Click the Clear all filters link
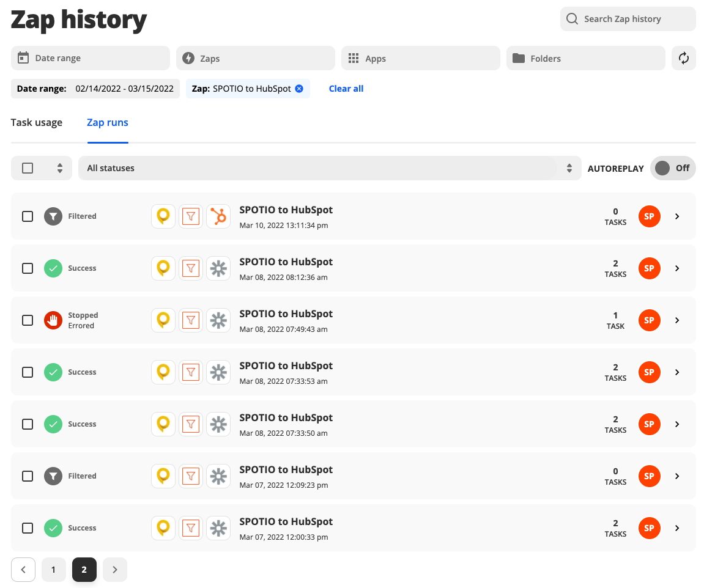This screenshot has width=704, height=588. coord(346,89)
